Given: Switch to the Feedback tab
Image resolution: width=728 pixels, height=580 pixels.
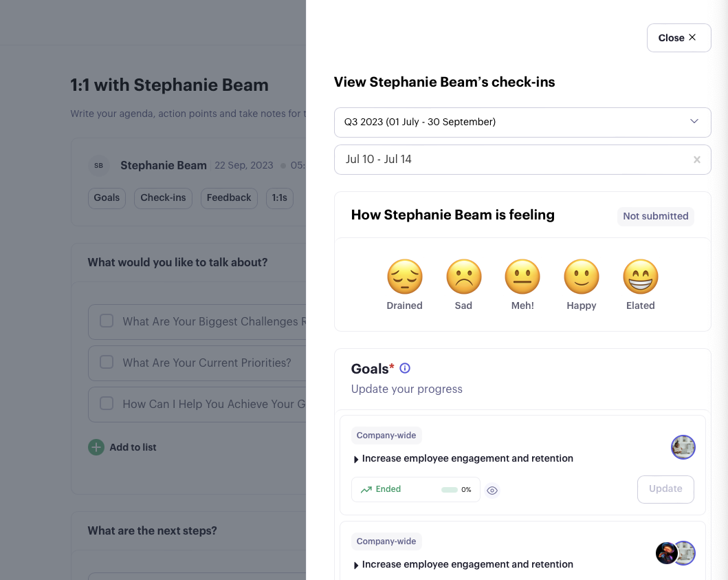Looking at the screenshot, I should [229, 198].
